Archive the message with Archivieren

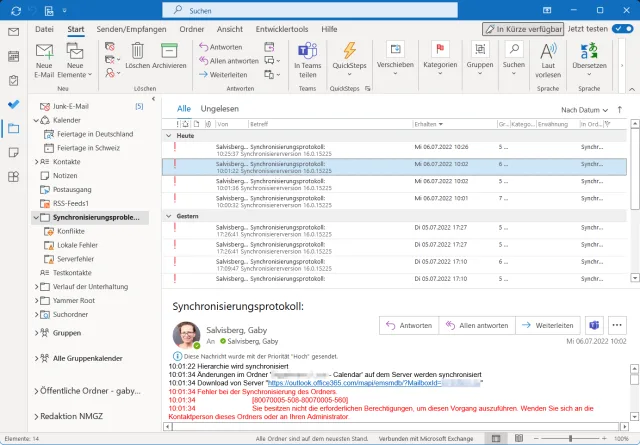click(x=169, y=56)
